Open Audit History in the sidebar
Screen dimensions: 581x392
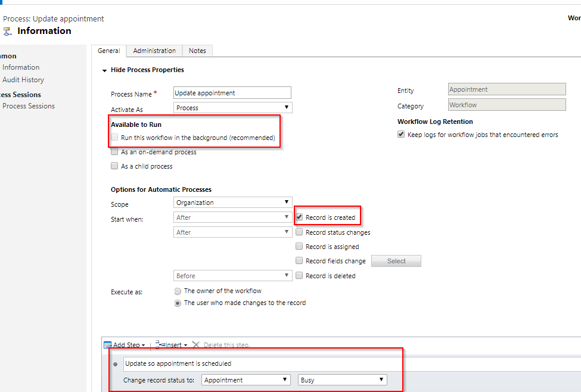(x=23, y=80)
